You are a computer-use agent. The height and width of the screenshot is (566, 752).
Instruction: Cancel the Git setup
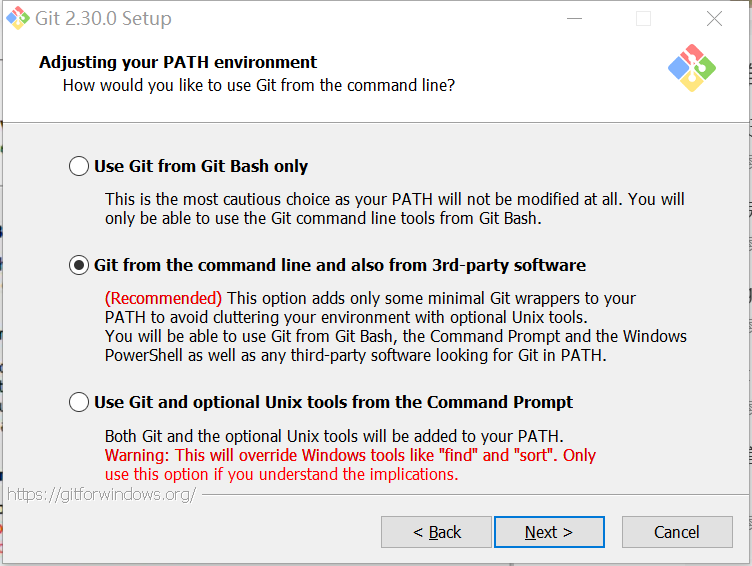676,532
